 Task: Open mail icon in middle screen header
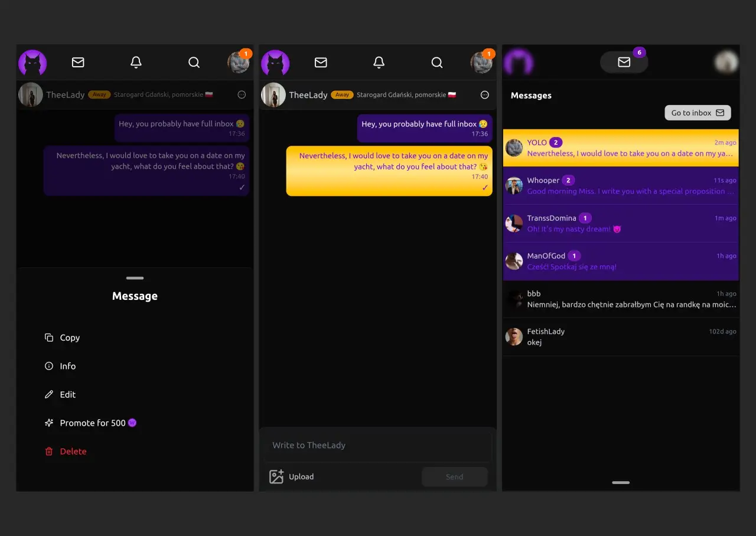(x=321, y=62)
